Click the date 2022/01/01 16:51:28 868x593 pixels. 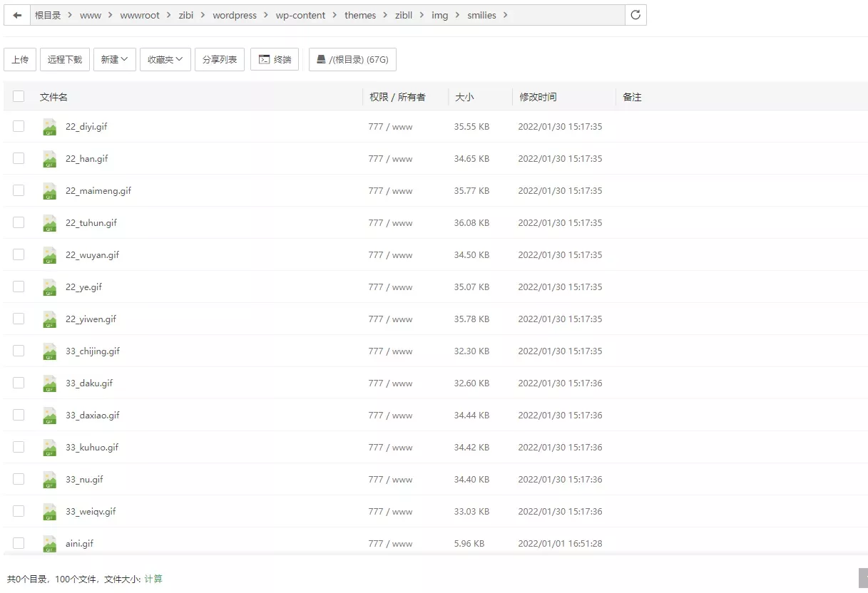560,544
